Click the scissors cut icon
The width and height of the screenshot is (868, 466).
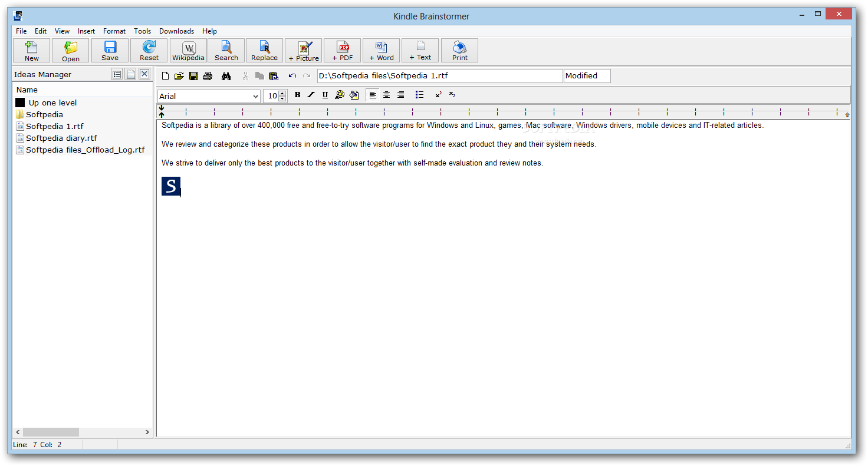click(245, 76)
